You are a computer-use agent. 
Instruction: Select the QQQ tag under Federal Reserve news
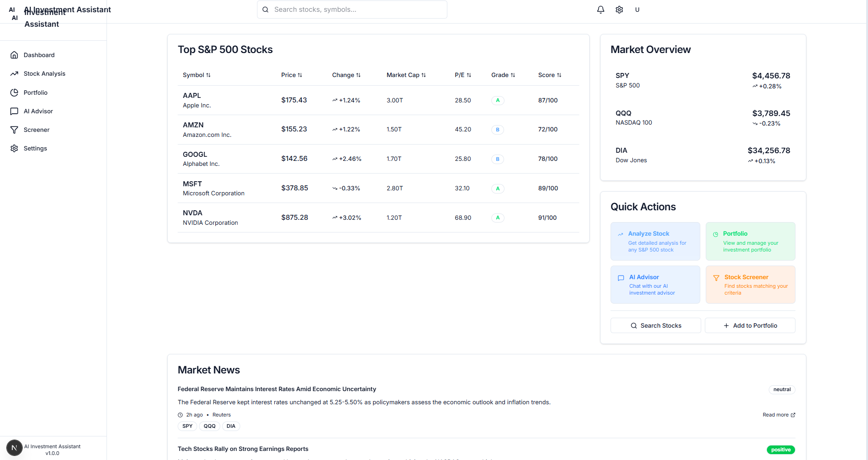pos(209,426)
